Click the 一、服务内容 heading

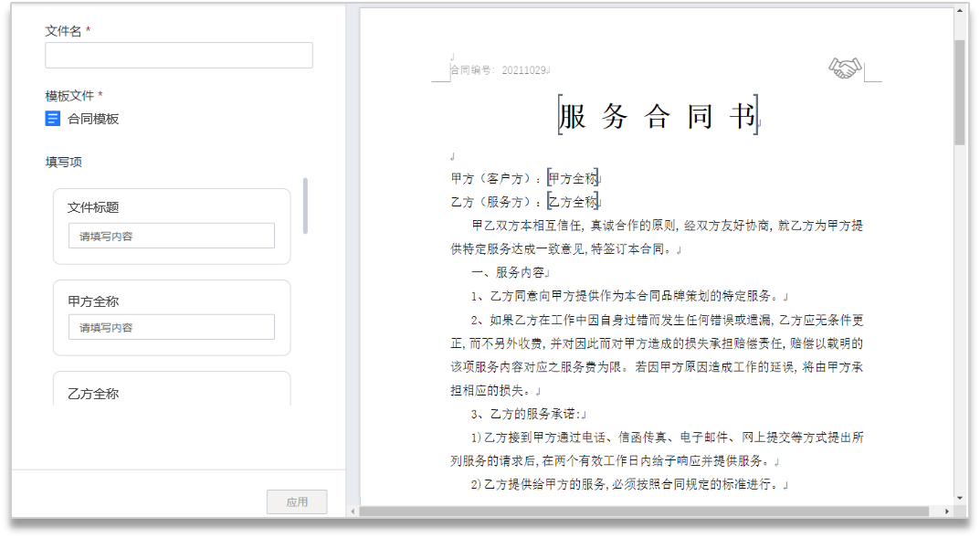[x=509, y=272]
